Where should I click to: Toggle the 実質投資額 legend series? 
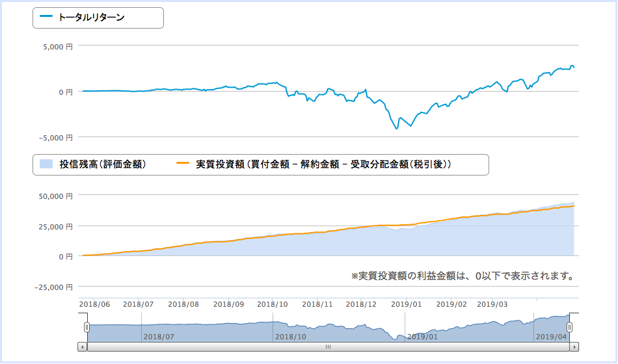[314, 164]
